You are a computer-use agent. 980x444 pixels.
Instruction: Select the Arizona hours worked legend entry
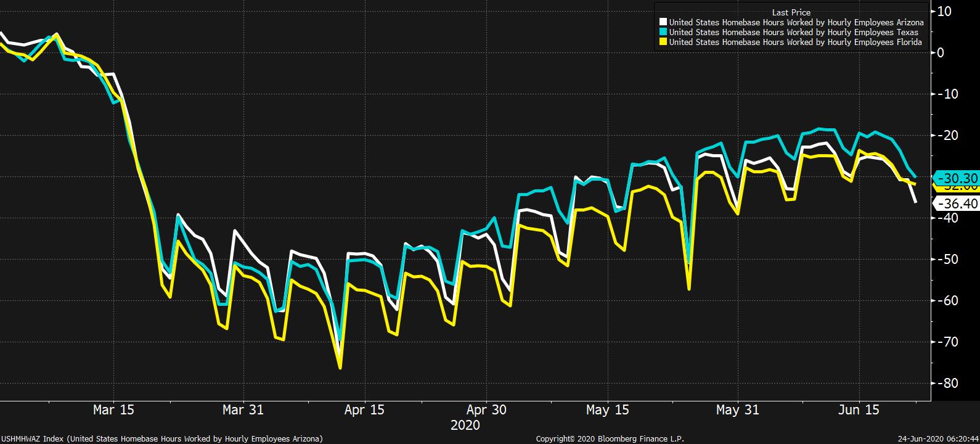[x=796, y=23]
